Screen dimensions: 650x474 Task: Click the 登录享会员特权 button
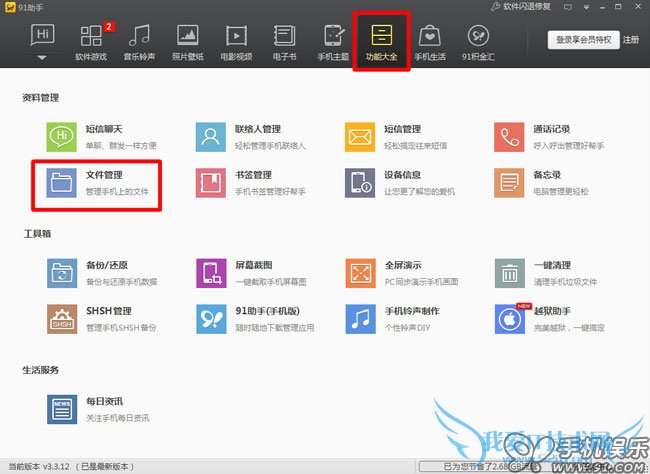pyautogui.click(x=584, y=40)
